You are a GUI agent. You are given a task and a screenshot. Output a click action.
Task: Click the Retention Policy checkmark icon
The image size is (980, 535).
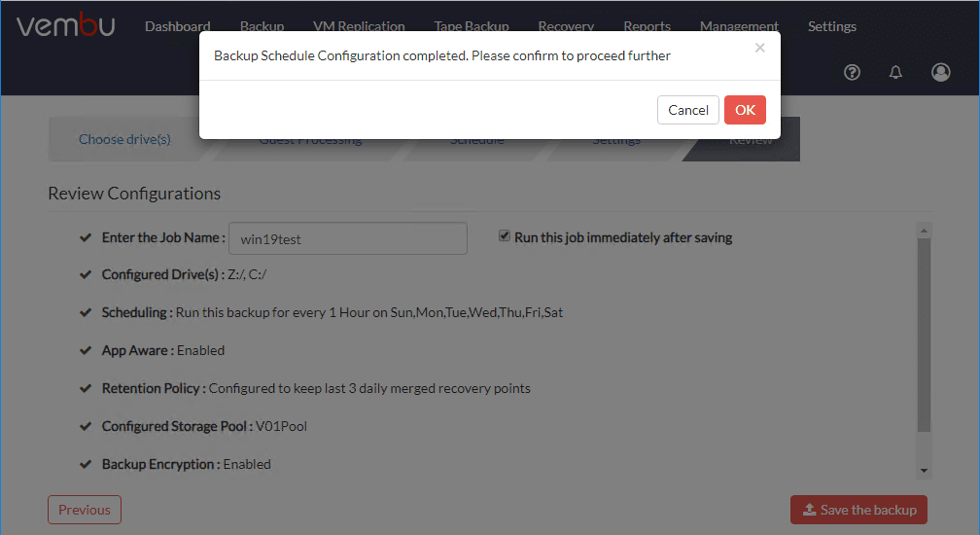point(86,388)
